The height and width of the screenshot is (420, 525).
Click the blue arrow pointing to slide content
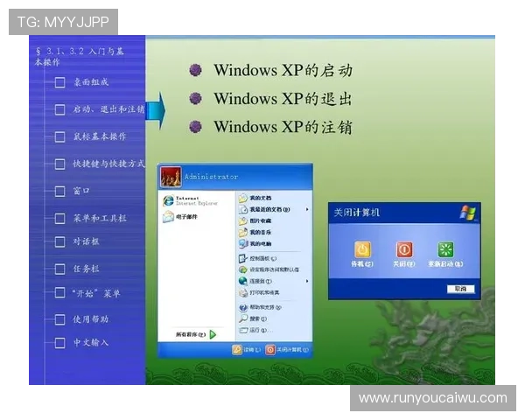pos(154,109)
